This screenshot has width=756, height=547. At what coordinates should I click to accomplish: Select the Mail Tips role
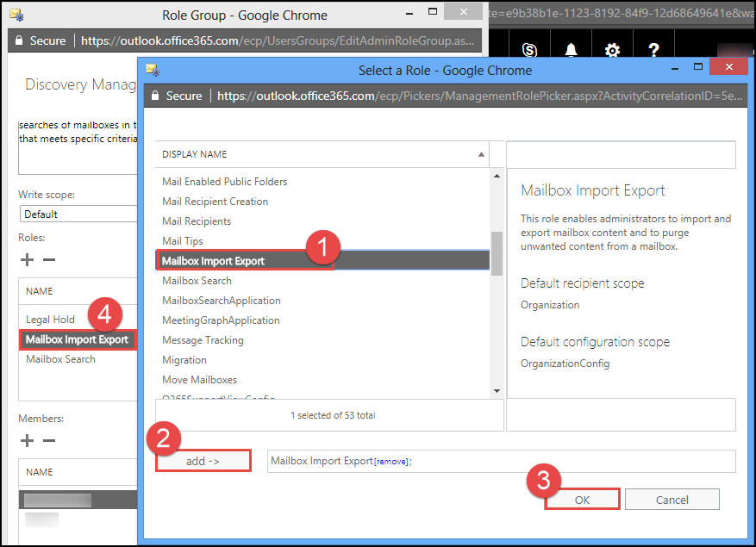[x=322, y=241]
